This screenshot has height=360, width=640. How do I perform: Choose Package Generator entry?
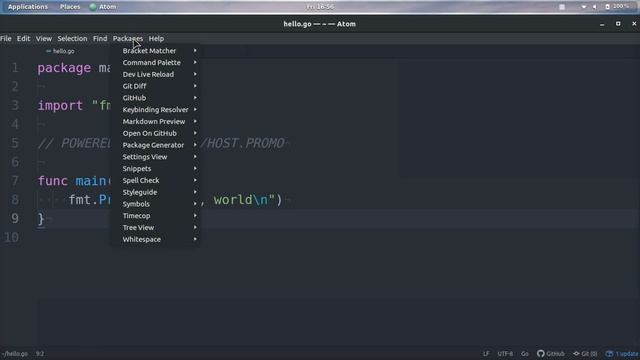(156, 145)
